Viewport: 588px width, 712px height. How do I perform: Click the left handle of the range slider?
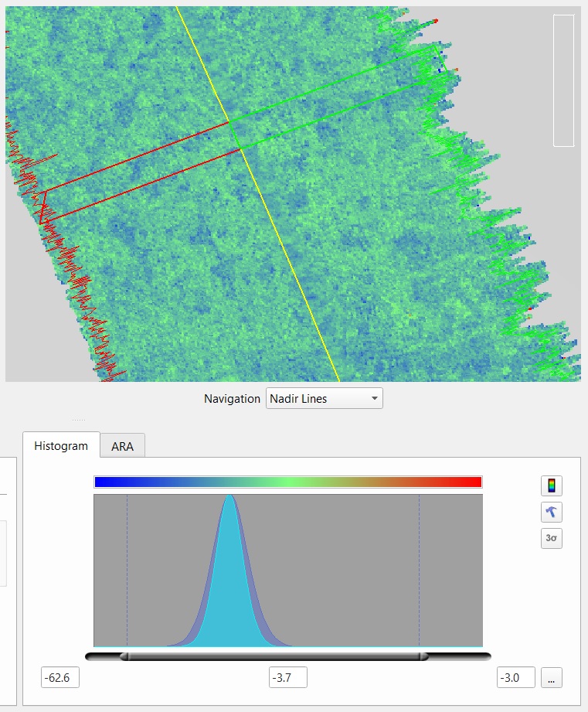click(x=124, y=656)
